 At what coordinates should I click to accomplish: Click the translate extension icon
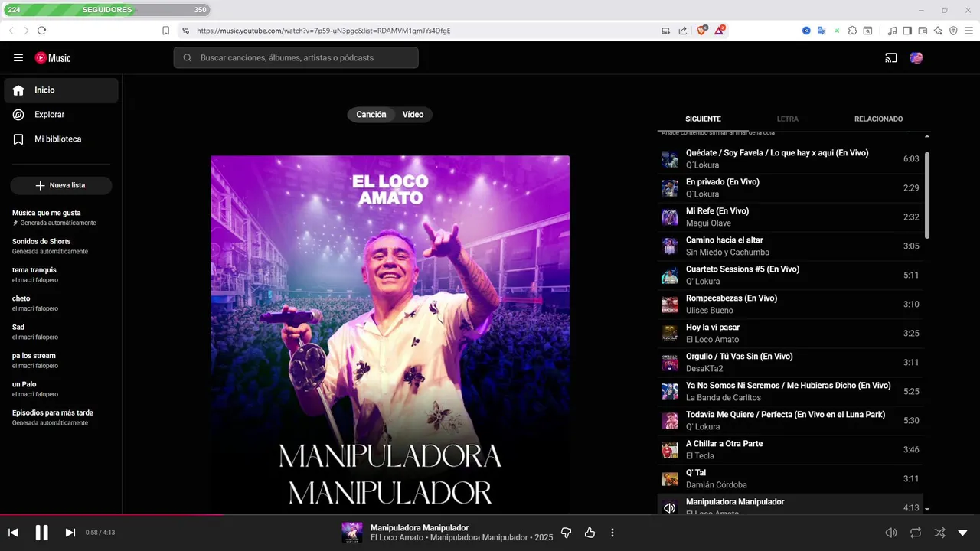(822, 31)
